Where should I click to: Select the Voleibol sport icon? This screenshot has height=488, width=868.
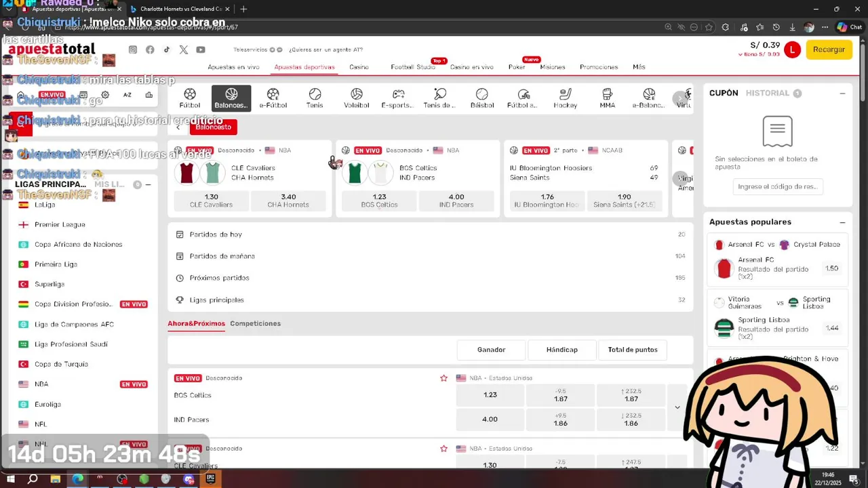coord(357,98)
